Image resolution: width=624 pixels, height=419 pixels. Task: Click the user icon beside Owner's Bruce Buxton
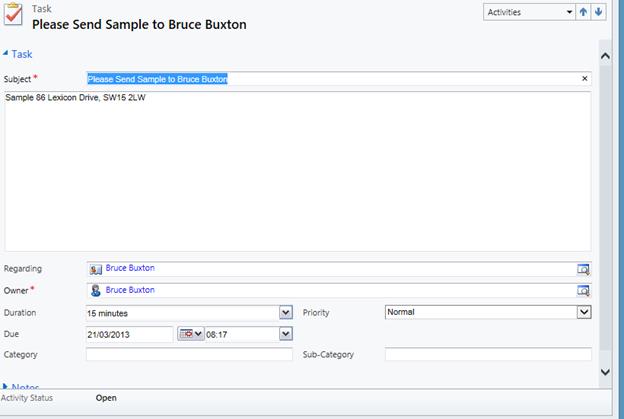tap(95, 291)
